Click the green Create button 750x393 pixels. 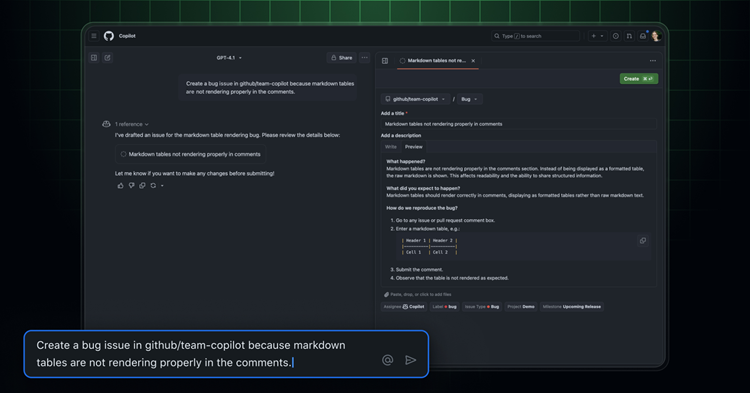click(639, 79)
